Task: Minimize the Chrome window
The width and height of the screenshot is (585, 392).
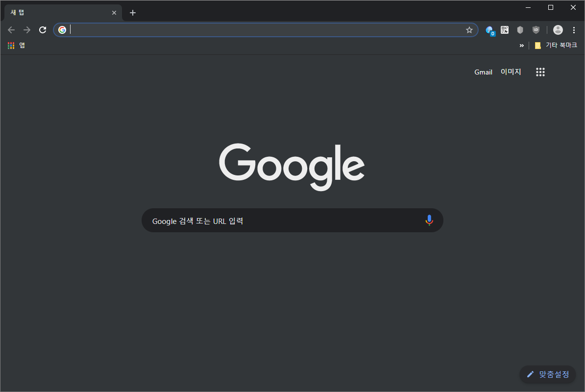Action: click(528, 7)
